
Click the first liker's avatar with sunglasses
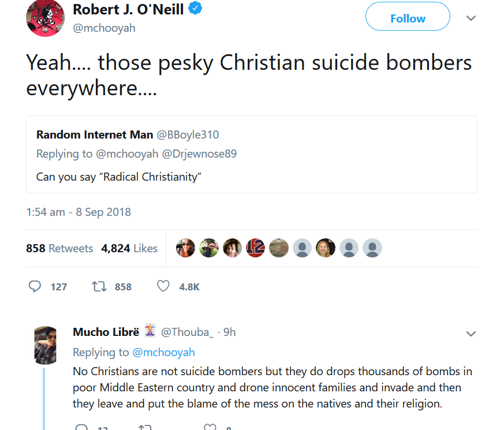(185, 248)
